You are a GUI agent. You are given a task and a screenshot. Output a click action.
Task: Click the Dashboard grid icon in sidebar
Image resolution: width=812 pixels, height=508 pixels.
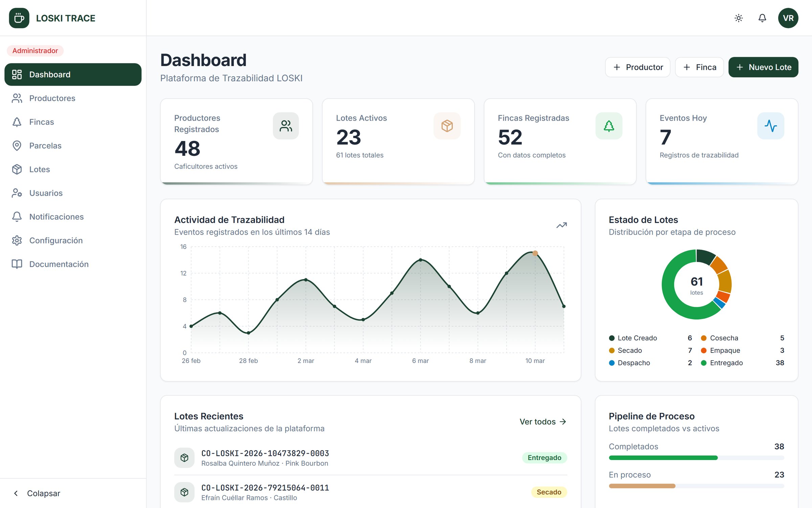[17, 75]
